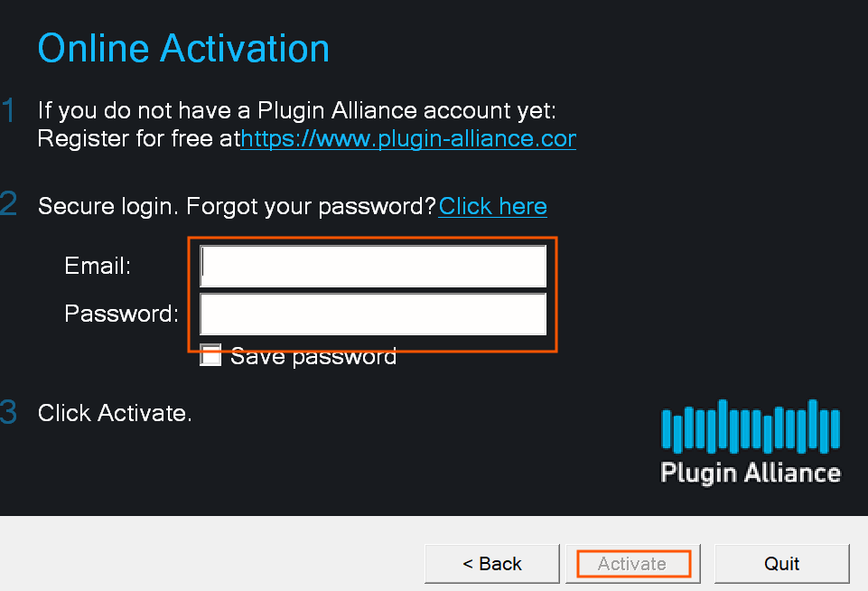Click the step 2 number
The width and height of the screenshot is (868, 591).
9,203
